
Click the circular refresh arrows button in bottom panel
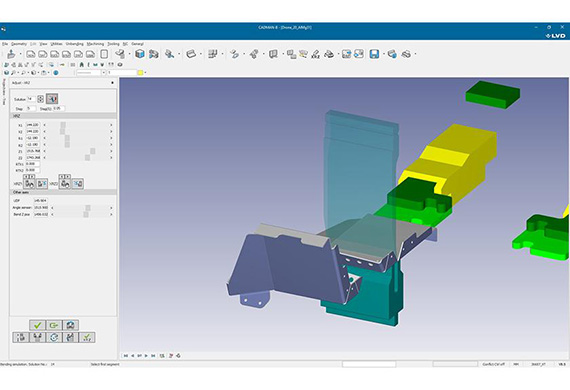(54, 337)
